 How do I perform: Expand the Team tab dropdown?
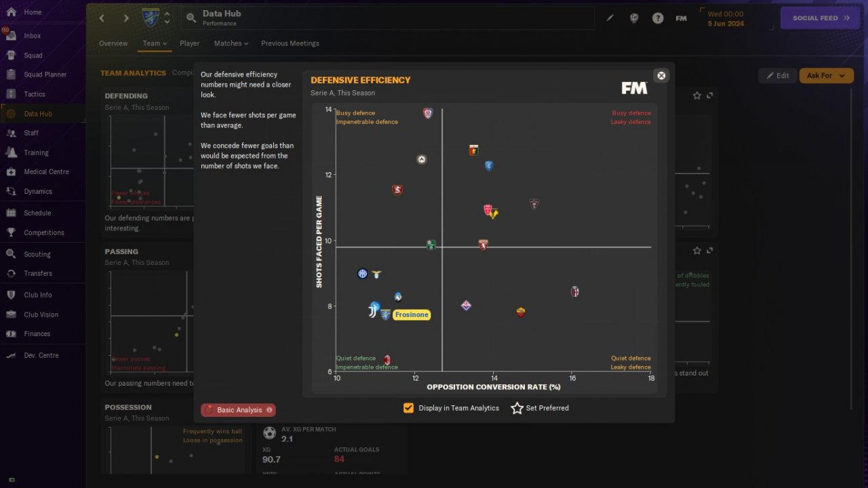tap(155, 43)
